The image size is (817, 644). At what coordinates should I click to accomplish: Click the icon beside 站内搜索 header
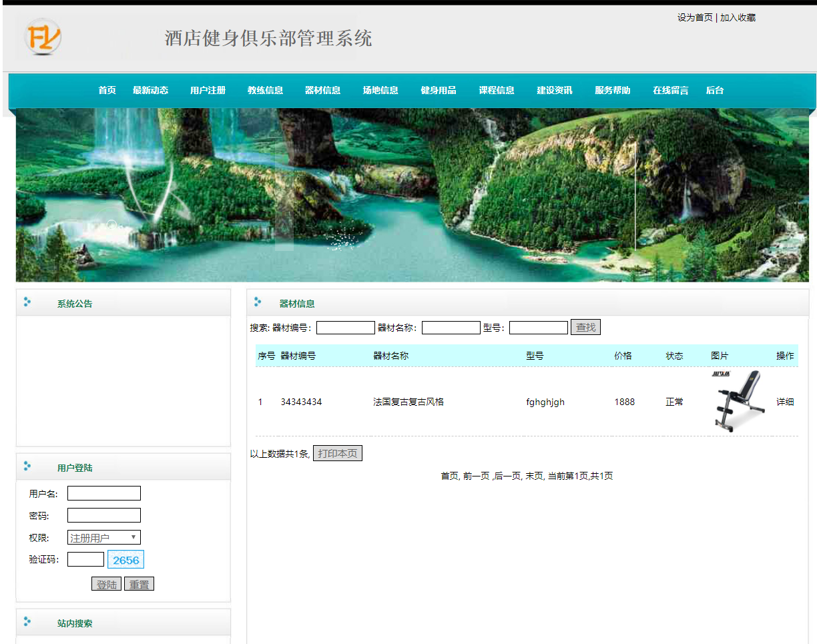(27, 623)
